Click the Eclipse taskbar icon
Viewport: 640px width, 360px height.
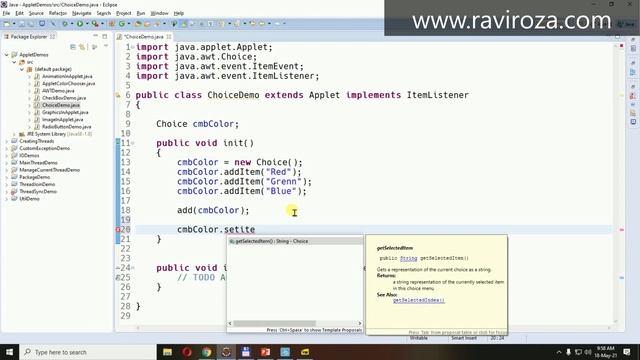point(226,352)
